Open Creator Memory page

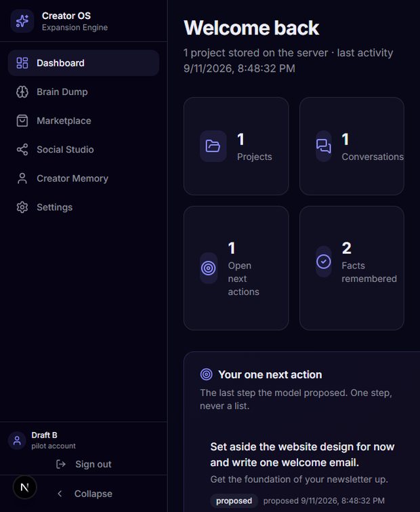(83, 178)
